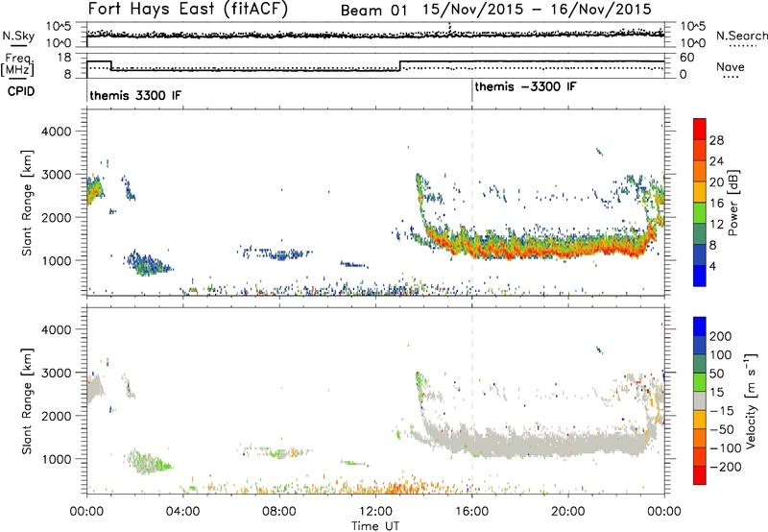Click the '4000' range tick of the power panel
This screenshot has height=532, width=768.
pyautogui.click(x=57, y=132)
